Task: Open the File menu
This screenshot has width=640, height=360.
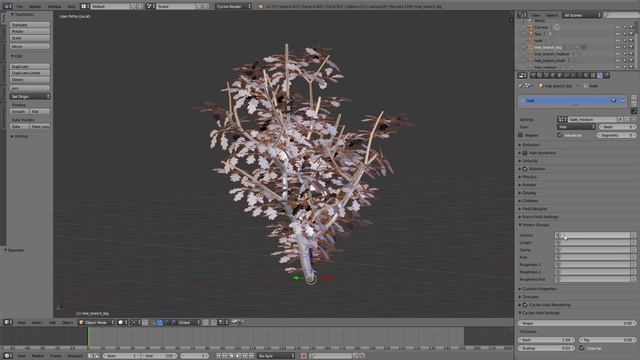Action: [x=19, y=7]
